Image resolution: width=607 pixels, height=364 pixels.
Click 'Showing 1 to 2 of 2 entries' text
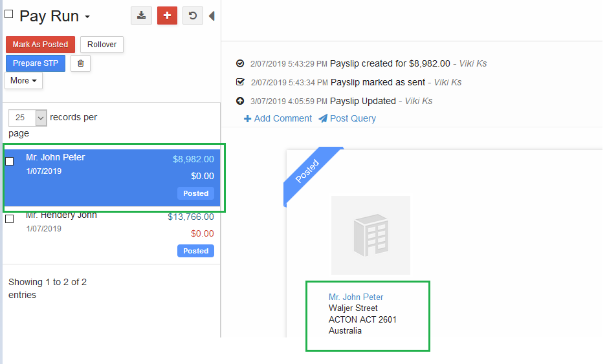(x=48, y=288)
